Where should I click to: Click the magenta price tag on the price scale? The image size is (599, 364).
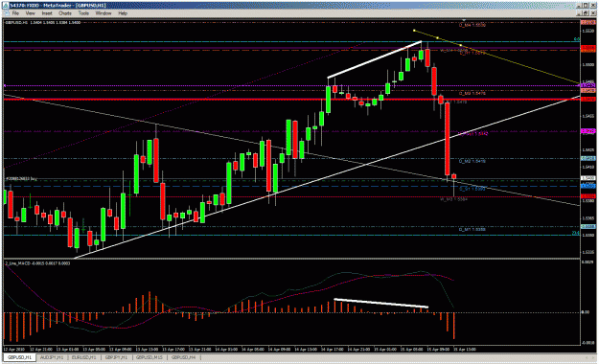(587, 131)
